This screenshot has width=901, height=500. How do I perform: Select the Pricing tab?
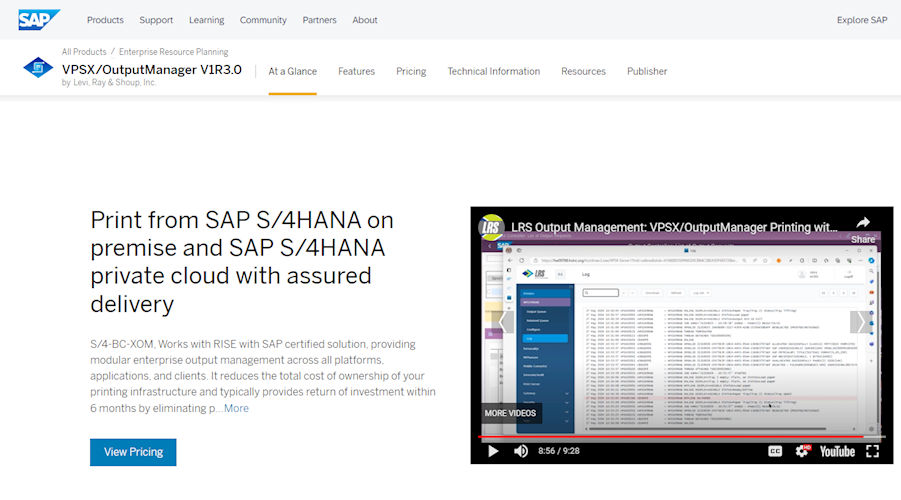[x=411, y=71]
